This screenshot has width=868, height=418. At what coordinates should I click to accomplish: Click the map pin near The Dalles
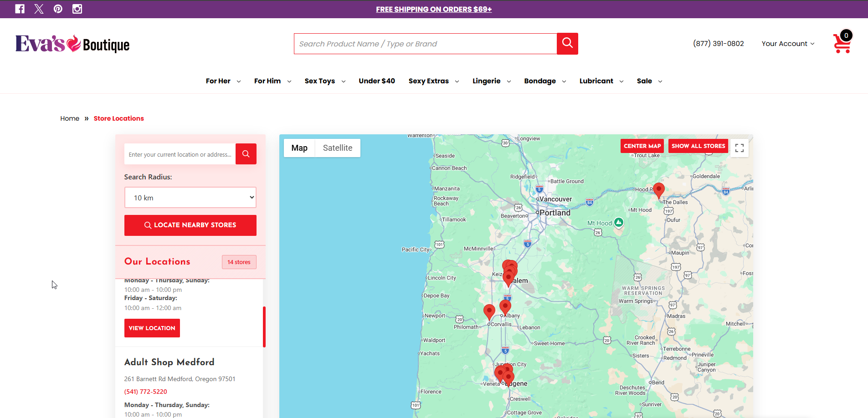click(659, 190)
